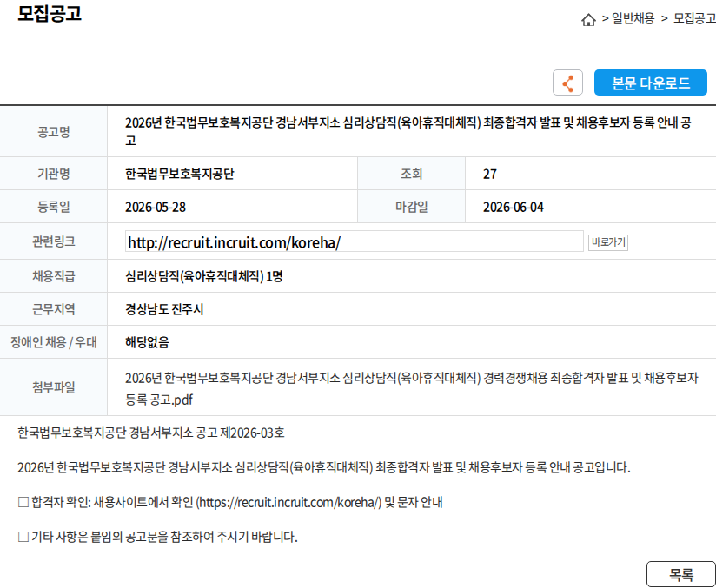The image size is (716, 588).
Task: Click the 장애인 채용 / 우대 label
Action: click(x=53, y=342)
